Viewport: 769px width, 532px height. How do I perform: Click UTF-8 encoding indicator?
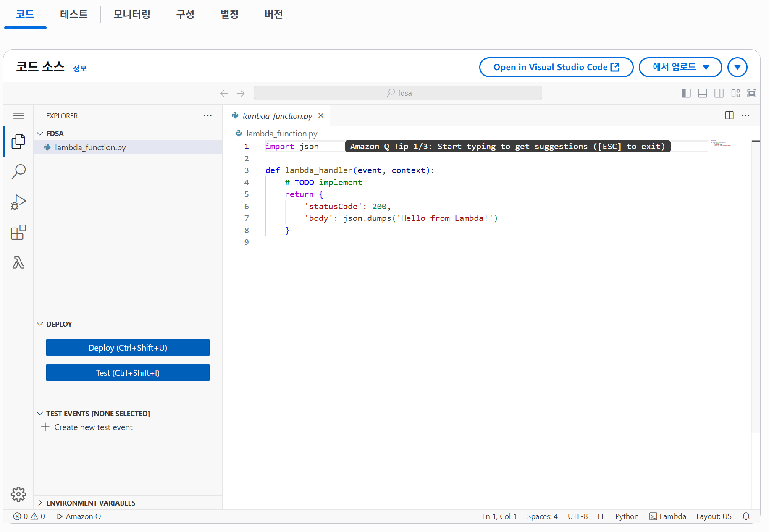pyautogui.click(x=578, y=516)
